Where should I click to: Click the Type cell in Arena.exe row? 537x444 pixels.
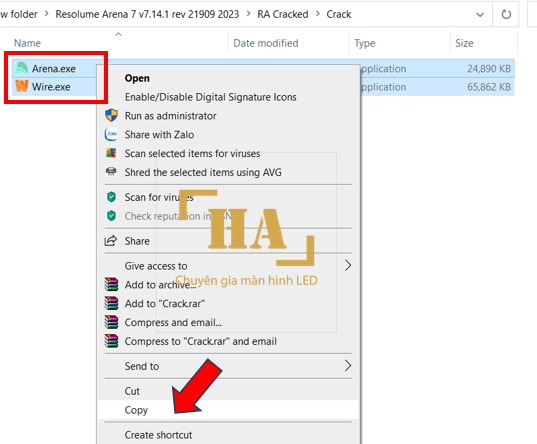pyautogui.click(x=384, y=69)
